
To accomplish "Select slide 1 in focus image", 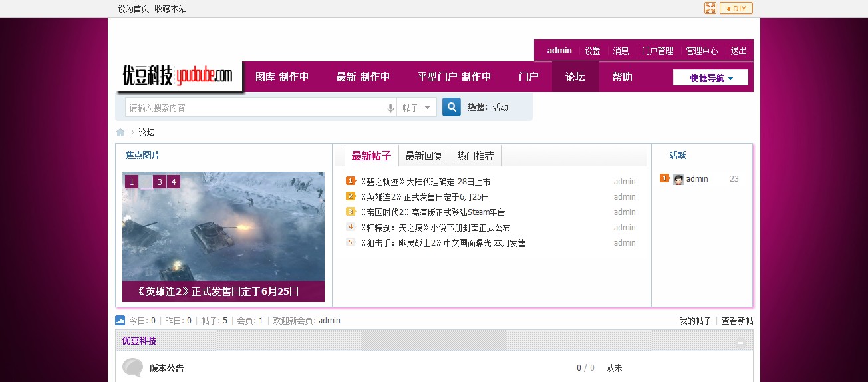I will tap(132, 182).
